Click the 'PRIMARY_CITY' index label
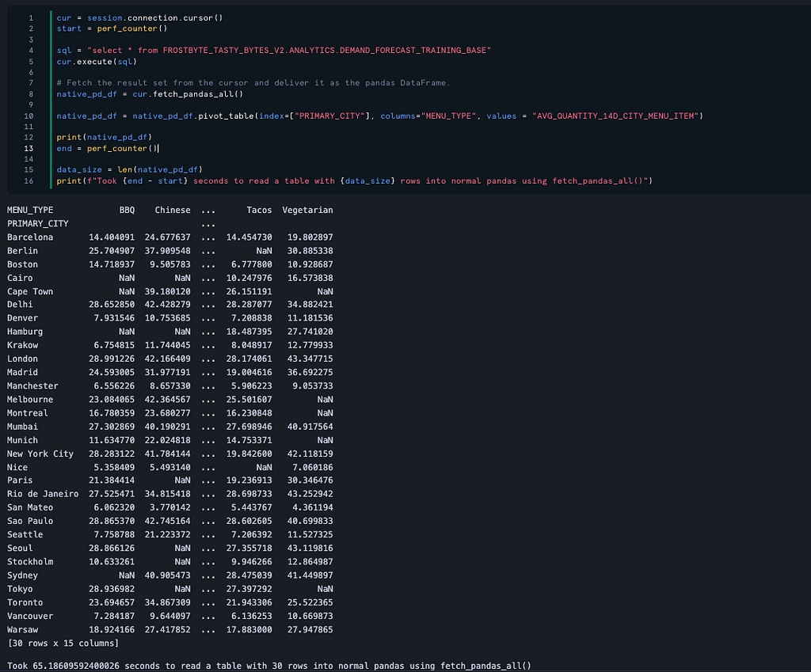Screen dimensions: 811x672 click(38, 223)
